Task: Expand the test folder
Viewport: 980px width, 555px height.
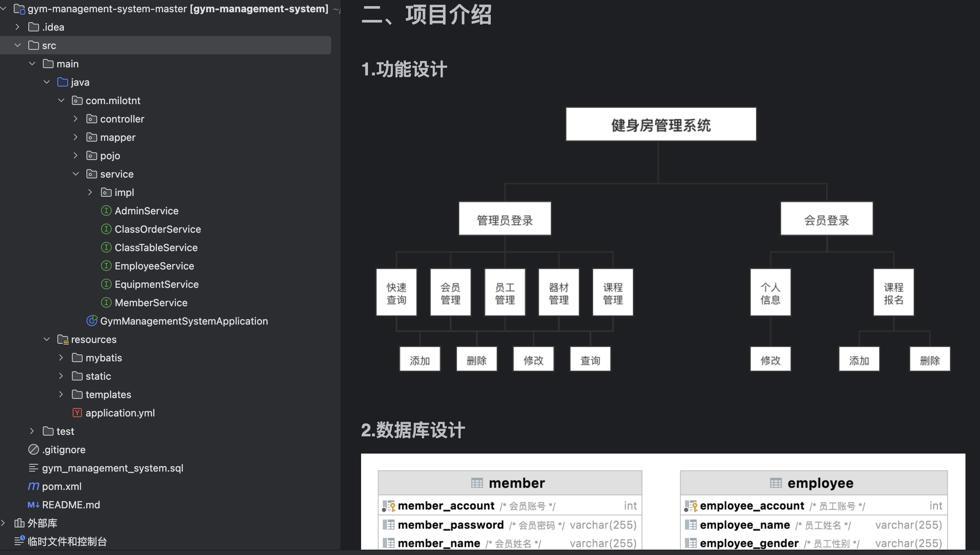Action: [x=32, y=431]
